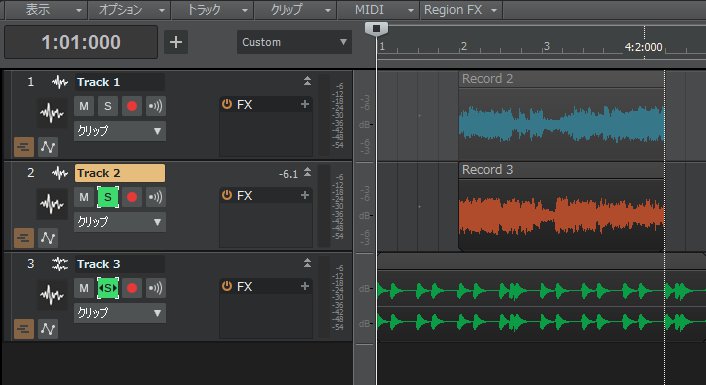Open Track 1 クリップ edit filter dropdown
The width and height of the screenshot is (706, 385).
pos(120,131)
